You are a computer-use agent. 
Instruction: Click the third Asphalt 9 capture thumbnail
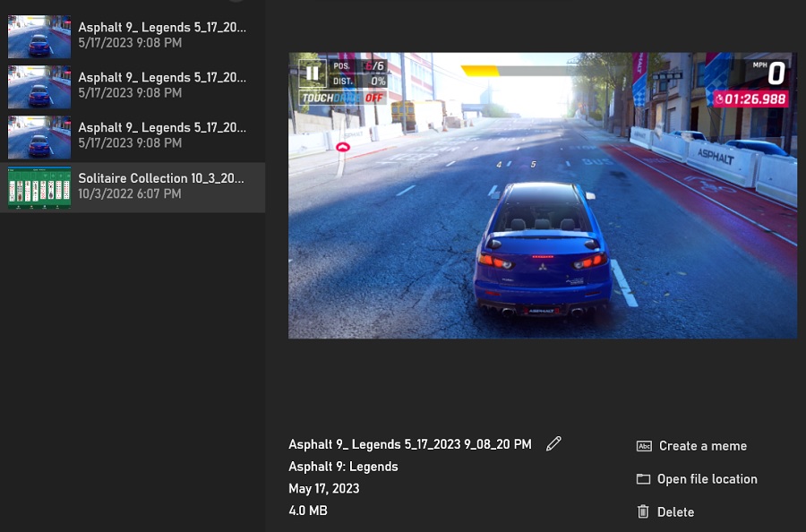click(x=39, y=136)
